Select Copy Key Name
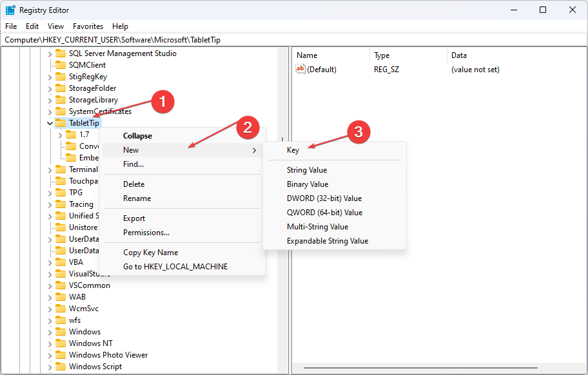 pyautogui.click(x=182, y=253)
